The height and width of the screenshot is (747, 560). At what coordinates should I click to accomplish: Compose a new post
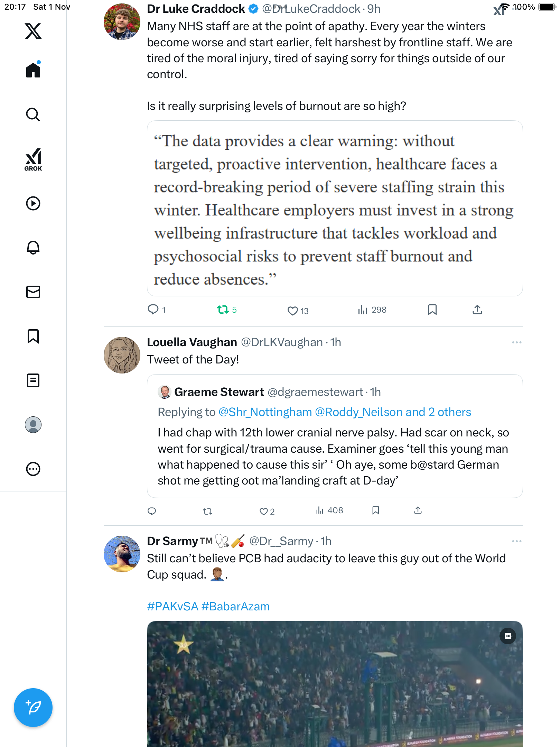[33, 707]
